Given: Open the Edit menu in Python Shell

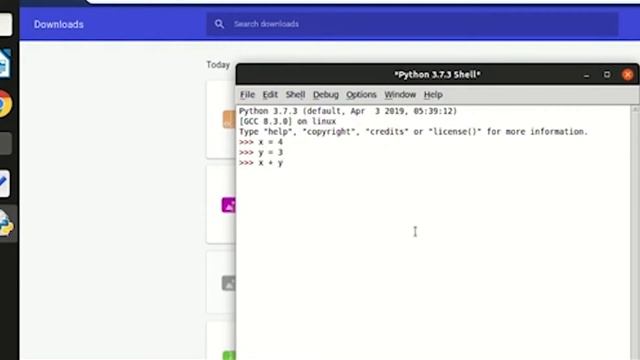Looking at the screenshot, I should [x=270, y=95].
